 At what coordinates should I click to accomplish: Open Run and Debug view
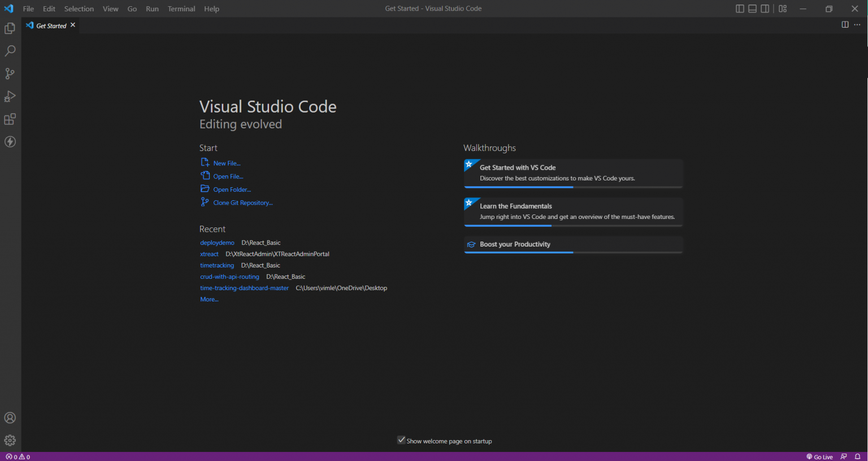coord(10,96)
